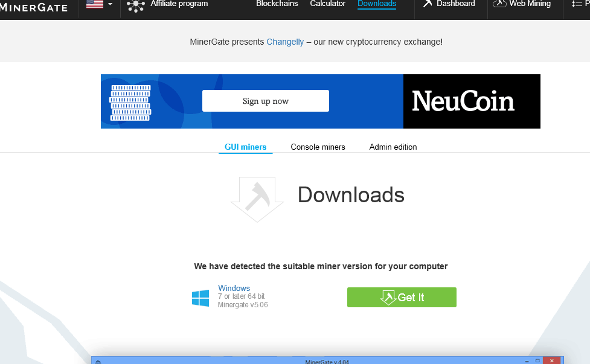Follow the Changelly link
This screenshot has height=364, width=590.
click(x=285, y=42)
